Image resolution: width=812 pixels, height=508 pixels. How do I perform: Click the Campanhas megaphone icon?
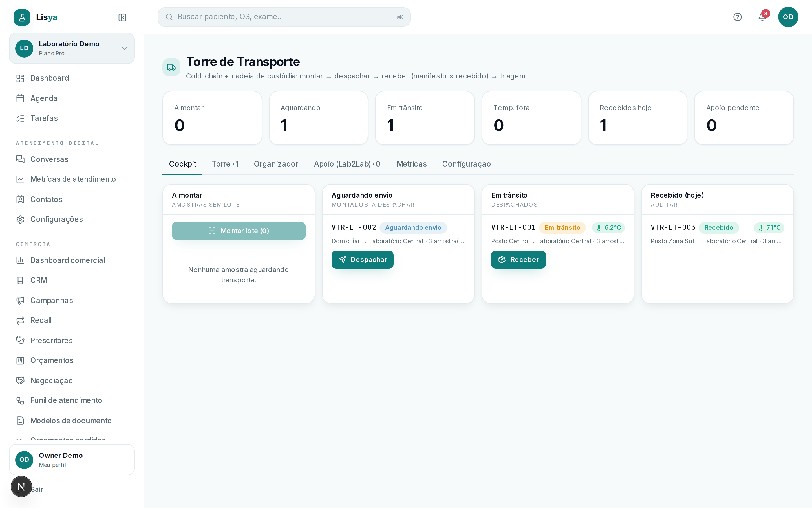tap(20, 300)
